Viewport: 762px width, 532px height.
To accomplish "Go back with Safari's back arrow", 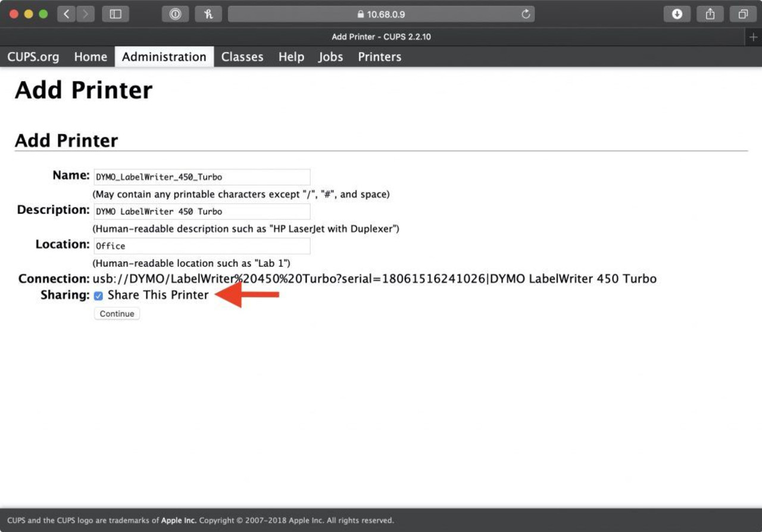I will pos(67,14).
